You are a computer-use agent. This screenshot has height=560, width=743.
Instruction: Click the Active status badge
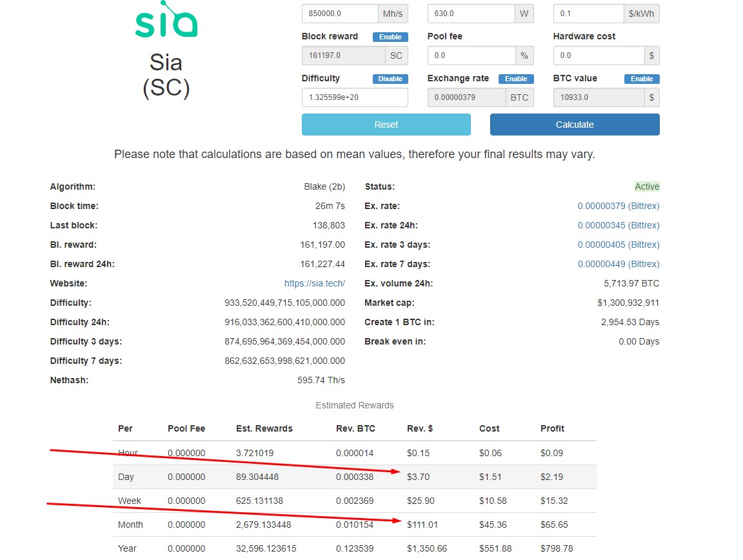click(647, 186)
